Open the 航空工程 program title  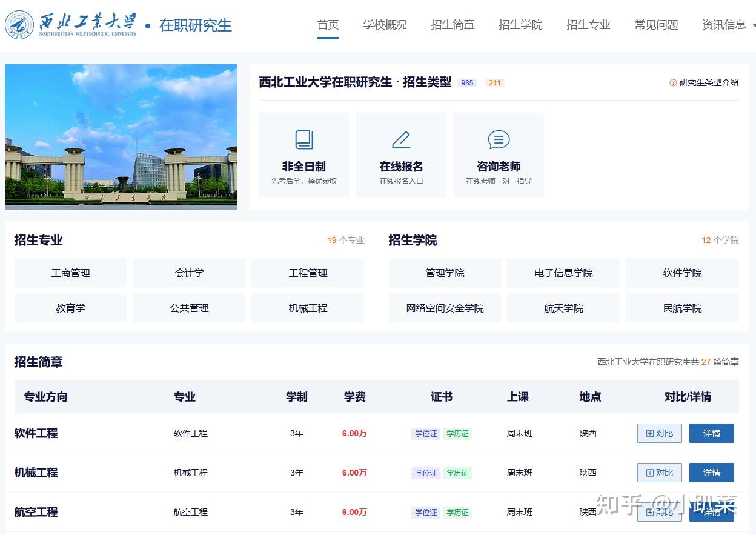(x=36, y=512)
